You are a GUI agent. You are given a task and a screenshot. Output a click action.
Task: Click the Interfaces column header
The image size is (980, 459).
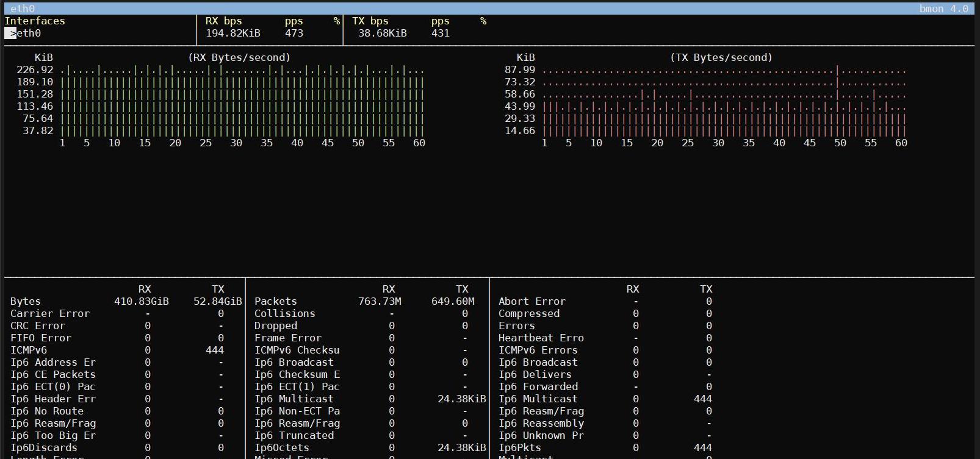(35, 21)
